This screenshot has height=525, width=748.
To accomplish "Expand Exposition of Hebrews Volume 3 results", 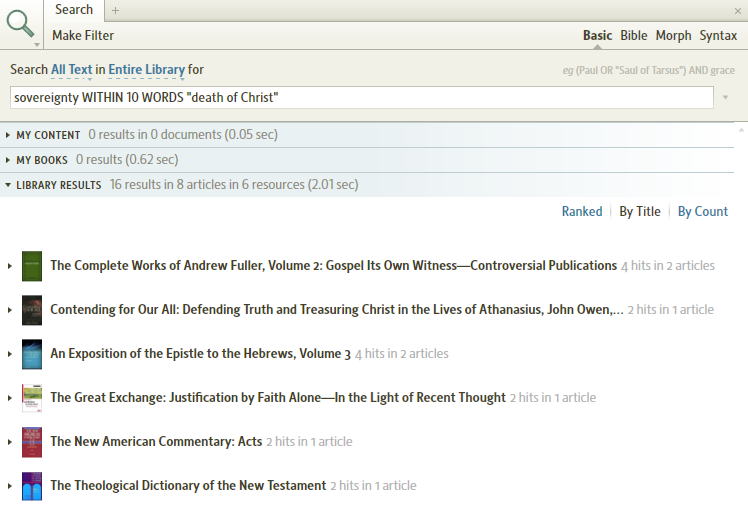I will (x=10, y=354).
